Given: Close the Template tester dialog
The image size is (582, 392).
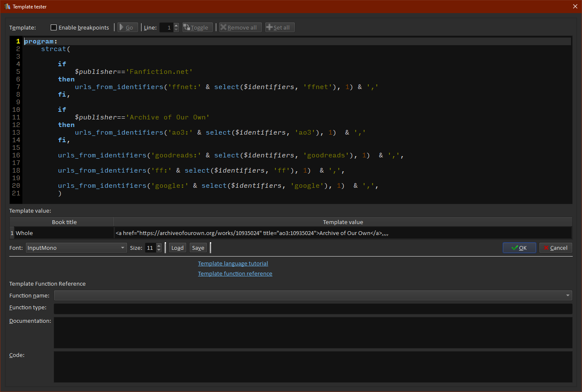Looking at the screenshot, I should point(575,6).
